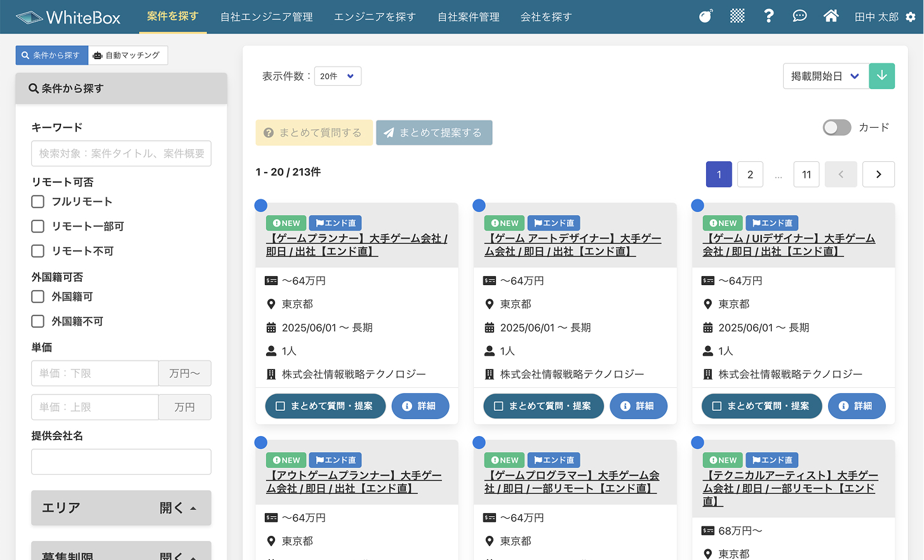Click blue dot on アウトゲームプランナー card

tap(261, 443)
